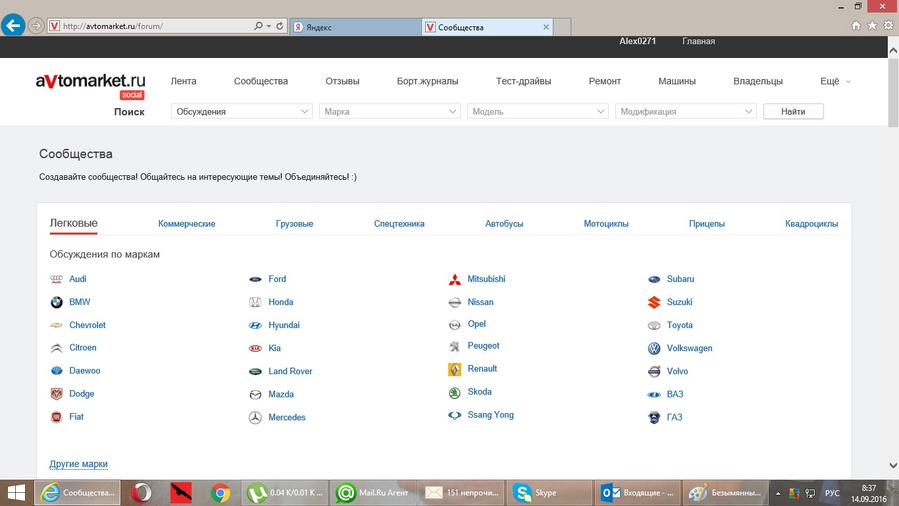
Task: Click the Skoda logo icon
Action: tap(455, 393)
